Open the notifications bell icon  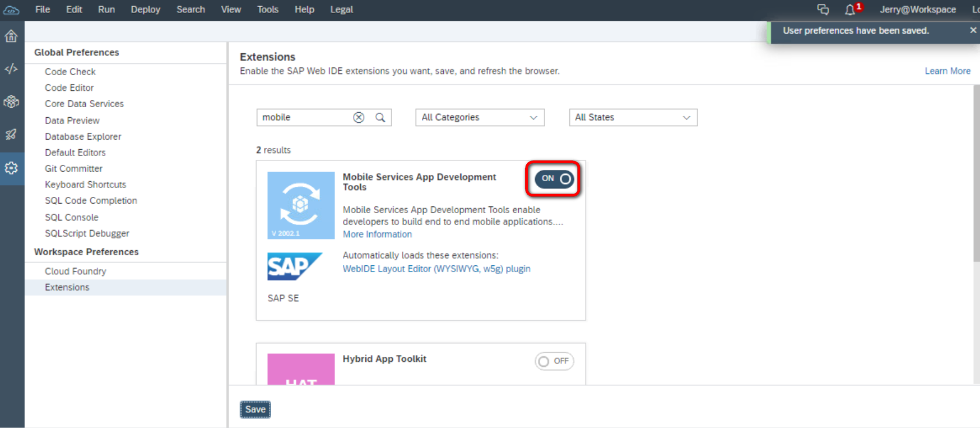coord(850,10)
